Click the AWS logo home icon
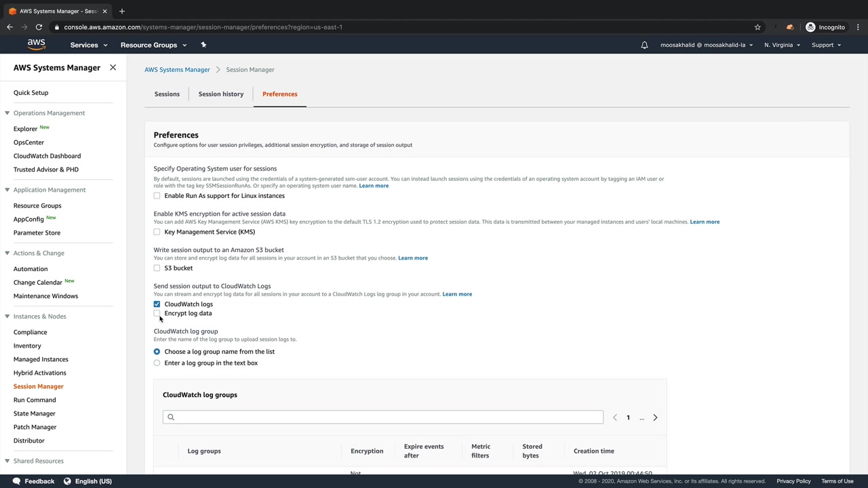 [36, 45]
